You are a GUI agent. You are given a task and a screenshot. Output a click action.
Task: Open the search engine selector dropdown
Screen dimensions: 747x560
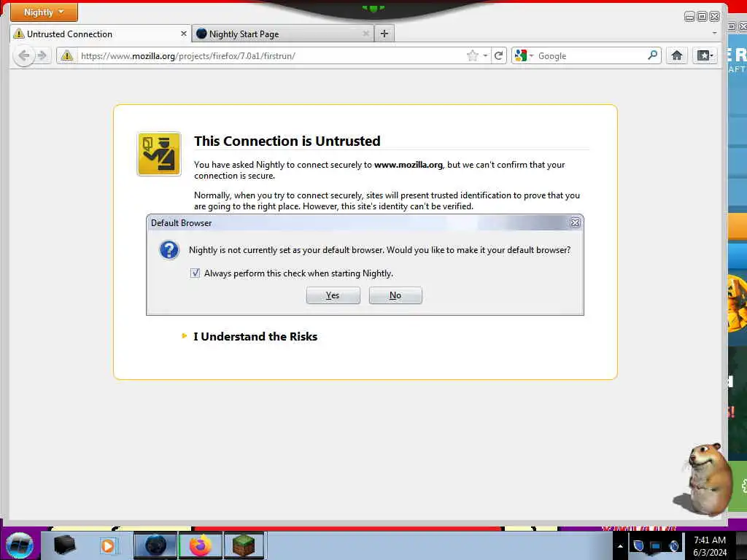(x=524, y=55)
